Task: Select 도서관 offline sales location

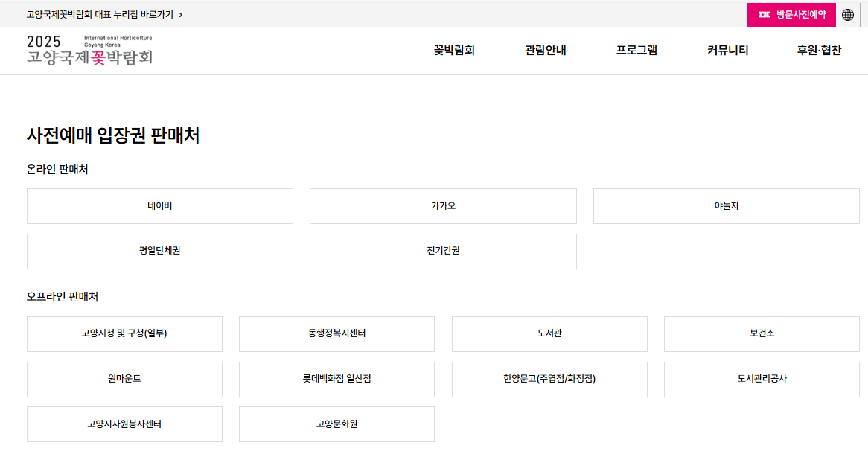Action: pos(549,334)
